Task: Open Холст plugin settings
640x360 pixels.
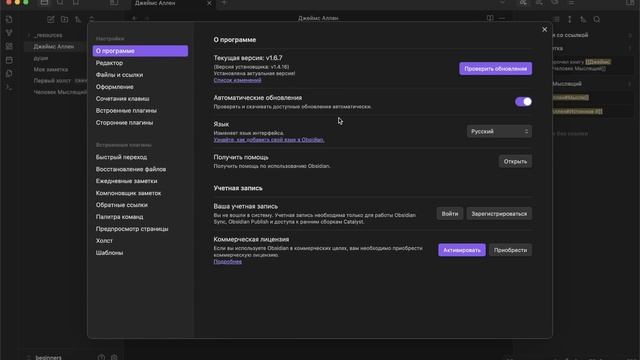Action: pos(140,241)
